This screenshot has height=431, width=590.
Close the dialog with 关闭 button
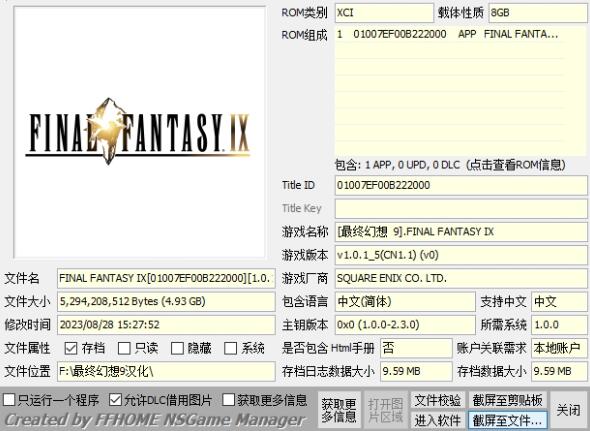tap(568, 410)
